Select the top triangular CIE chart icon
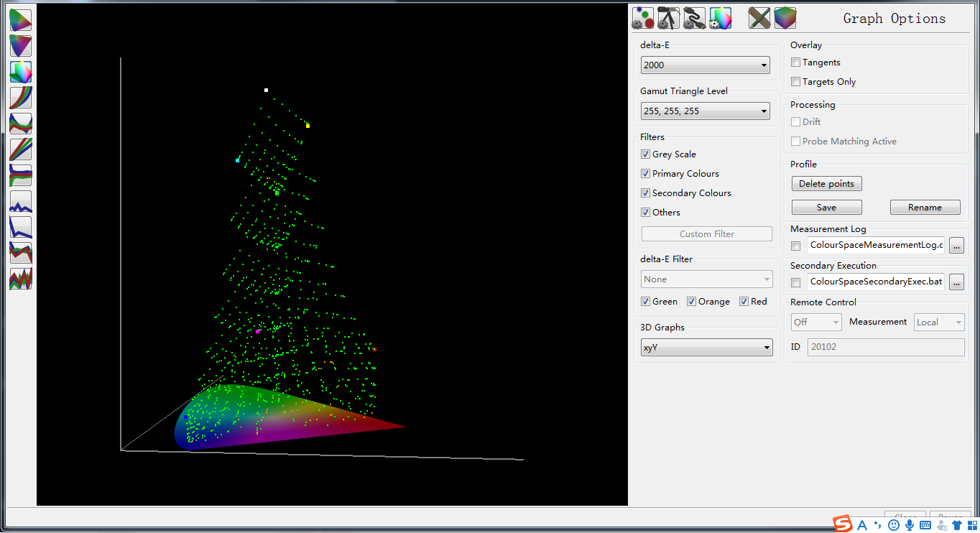Screen dimensions: 980x533 point(21,20)
